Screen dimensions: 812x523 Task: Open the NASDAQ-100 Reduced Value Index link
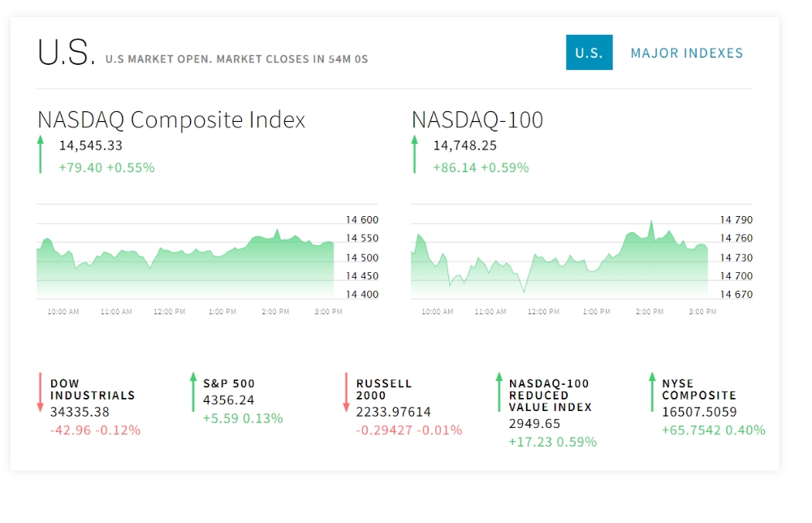tap(550, 395)
